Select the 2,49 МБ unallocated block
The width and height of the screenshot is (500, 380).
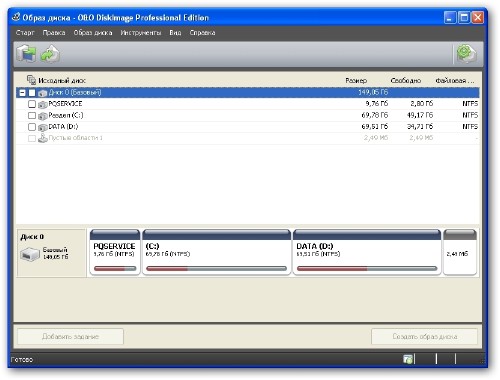tap(460, 252)
